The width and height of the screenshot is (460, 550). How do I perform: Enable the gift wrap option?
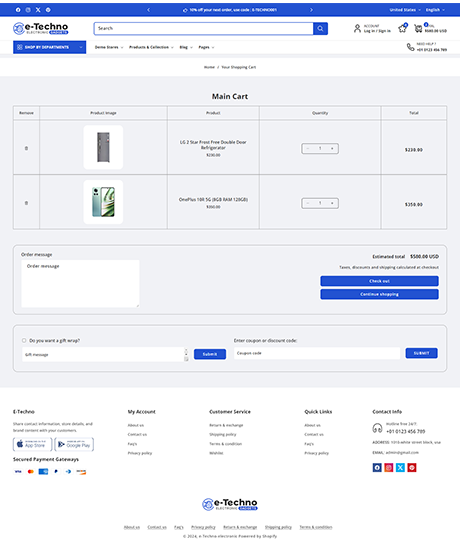point(24,340)
